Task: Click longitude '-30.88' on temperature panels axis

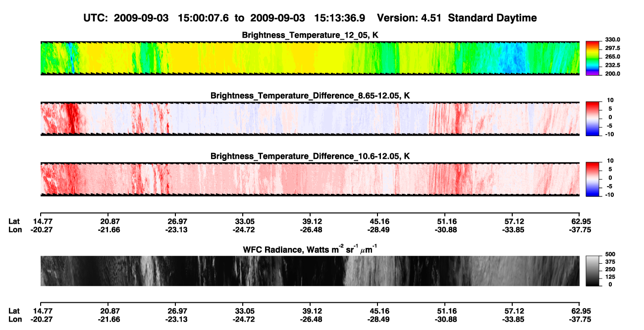Action: coord(445,230)
